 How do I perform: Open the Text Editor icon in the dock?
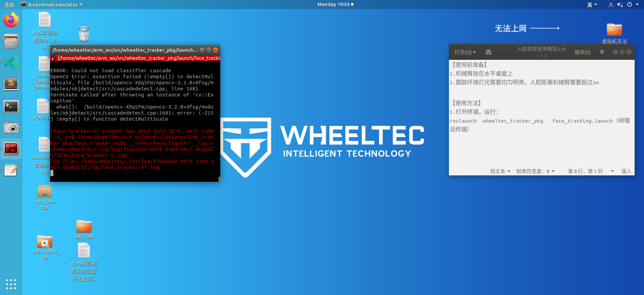pos(11,170)
